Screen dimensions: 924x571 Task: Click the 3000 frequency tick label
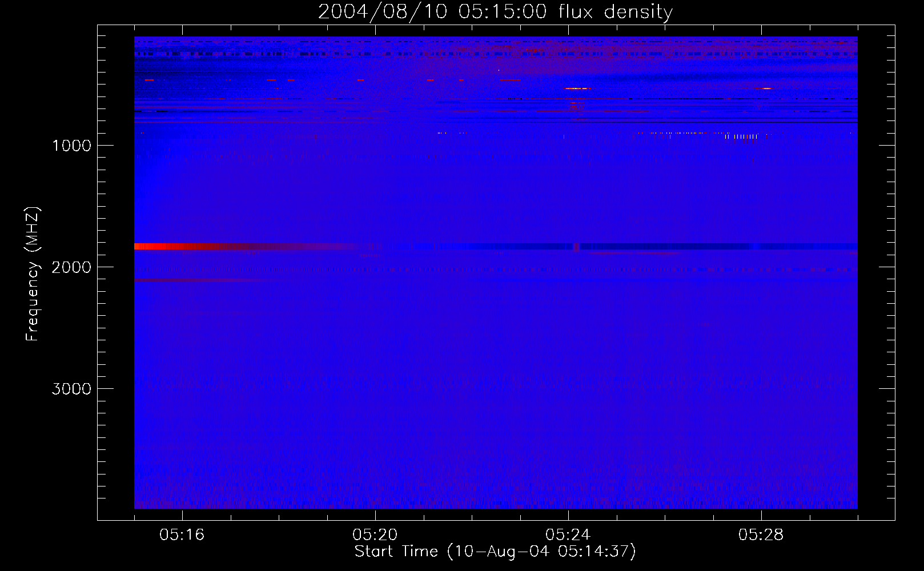[x=71, y=389]
